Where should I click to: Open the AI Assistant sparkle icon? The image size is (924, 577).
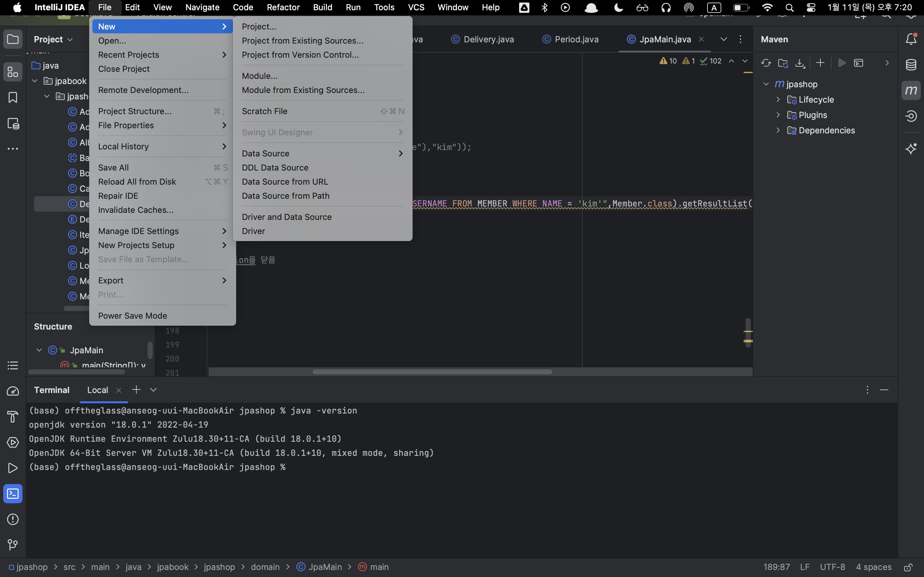coord(911,148)
